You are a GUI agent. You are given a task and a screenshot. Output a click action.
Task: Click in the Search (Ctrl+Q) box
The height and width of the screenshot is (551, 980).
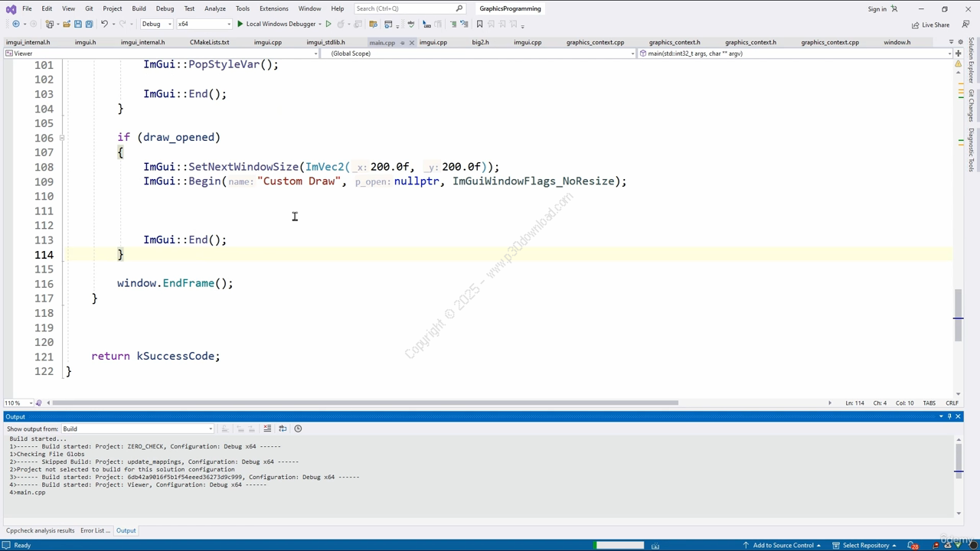pos(410,8)
